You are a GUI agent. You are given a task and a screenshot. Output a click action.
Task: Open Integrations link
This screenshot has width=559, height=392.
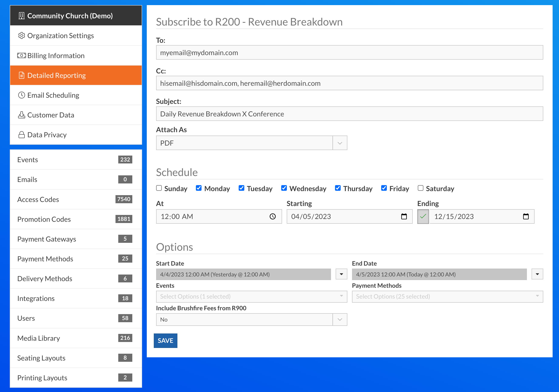tap(76, 298)
